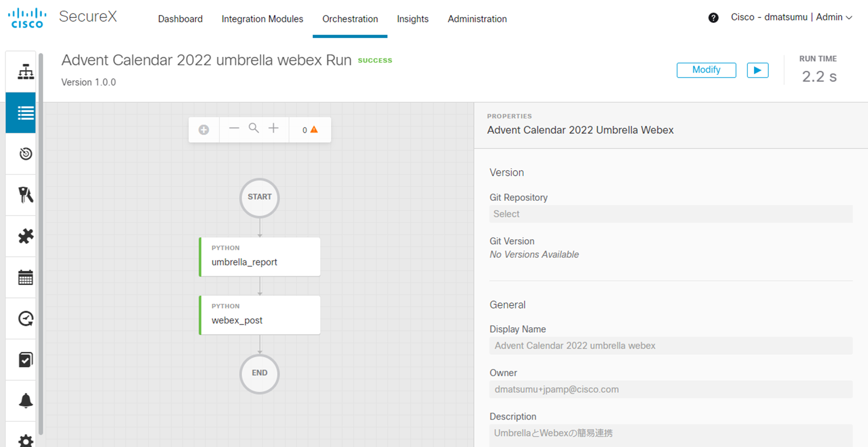The image size is (868, 447).
Task: Click the Version section heading
Action: click(506, 173)
